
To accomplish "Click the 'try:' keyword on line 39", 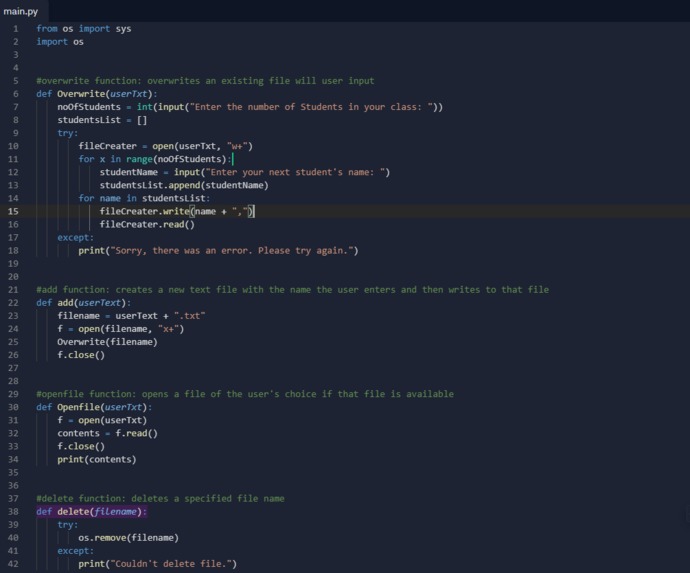I will click(67, 525).
